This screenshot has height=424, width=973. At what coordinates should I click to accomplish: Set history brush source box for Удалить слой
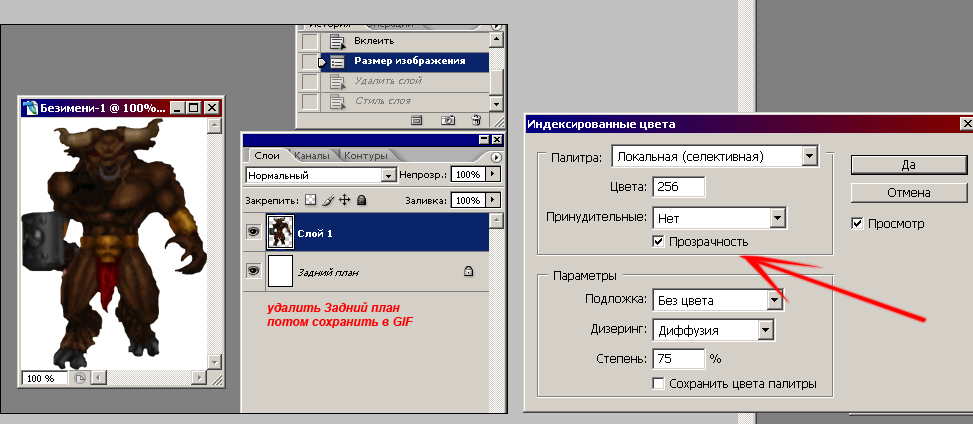coord(310,81)
